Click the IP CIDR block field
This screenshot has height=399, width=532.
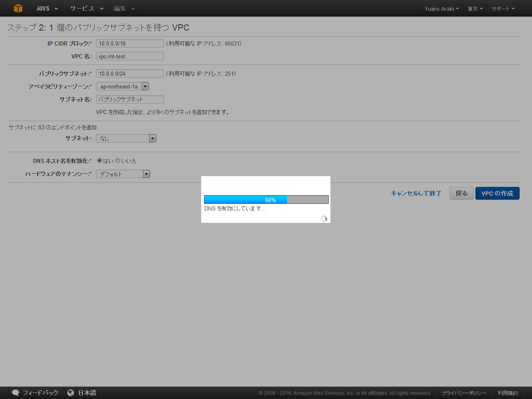pyautogui.click(x=130, y=43)
